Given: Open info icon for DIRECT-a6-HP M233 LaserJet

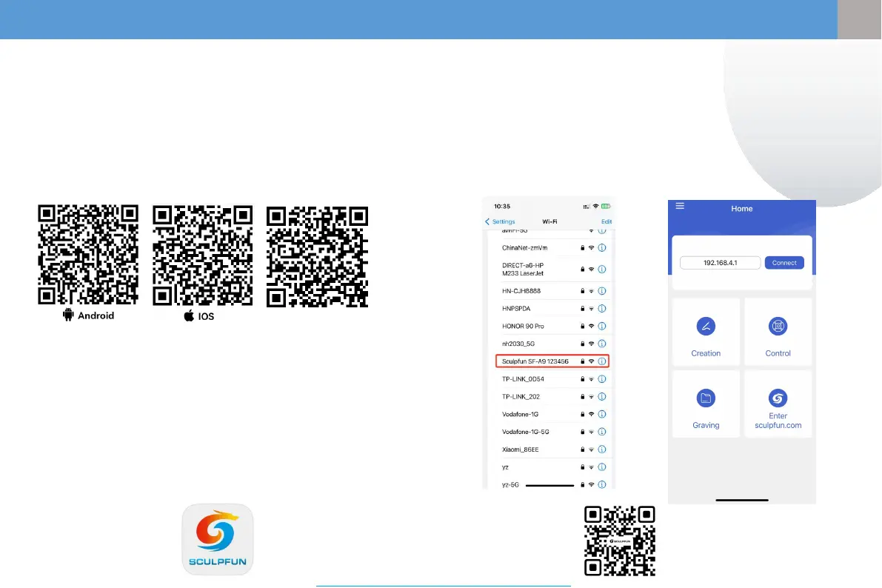Looking at the screenshot, I should pyautogui.click(x=602, y=269).
